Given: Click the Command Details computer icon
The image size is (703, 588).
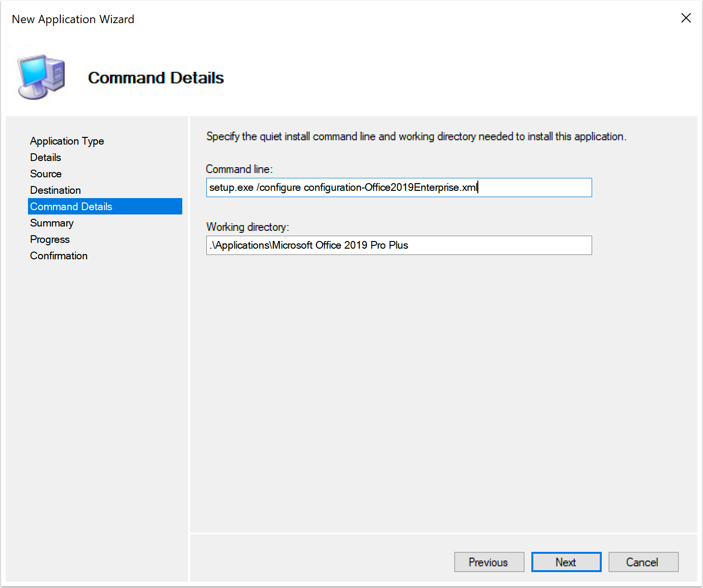Looking at the screenshot, I should pyautogui.click(x=41, y=76).
